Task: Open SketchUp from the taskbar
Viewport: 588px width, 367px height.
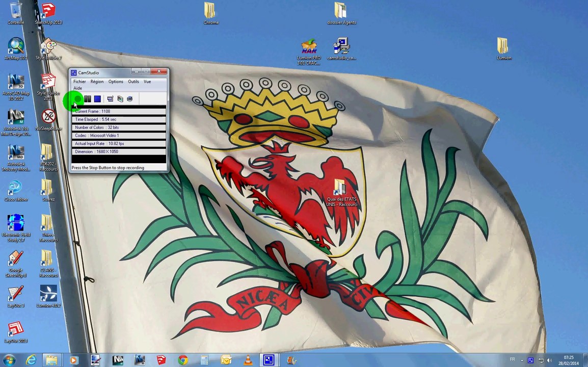Action: pos(161,360)
